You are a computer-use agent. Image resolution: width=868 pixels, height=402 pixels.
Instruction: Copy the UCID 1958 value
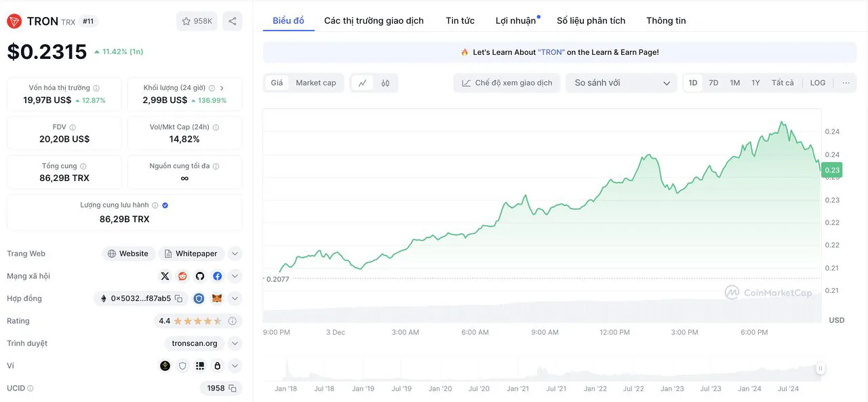tap(232, 388)
